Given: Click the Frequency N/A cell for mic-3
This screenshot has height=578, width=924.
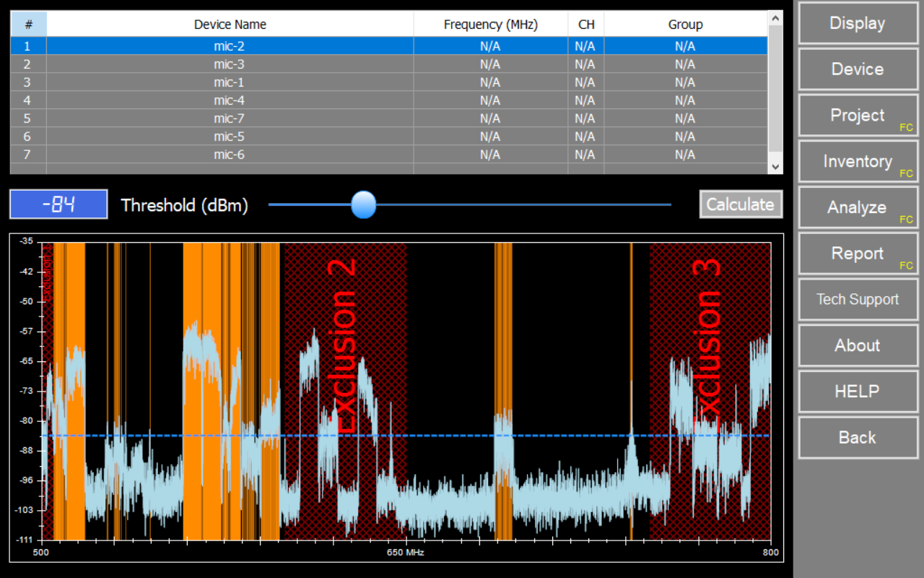Looking at the screenshot, I should pos(491,64).
